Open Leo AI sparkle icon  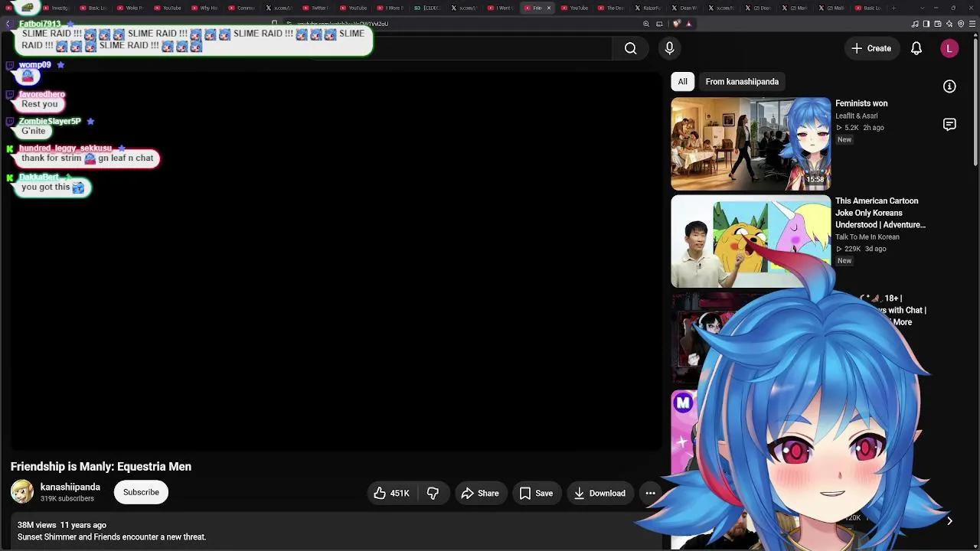point(949,24)
